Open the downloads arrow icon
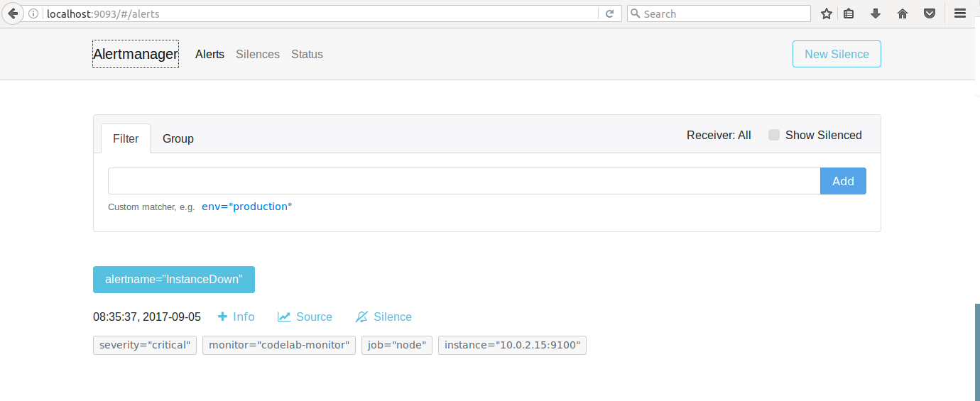The height and width of the screenshot is (401, 980). (876, 13)
